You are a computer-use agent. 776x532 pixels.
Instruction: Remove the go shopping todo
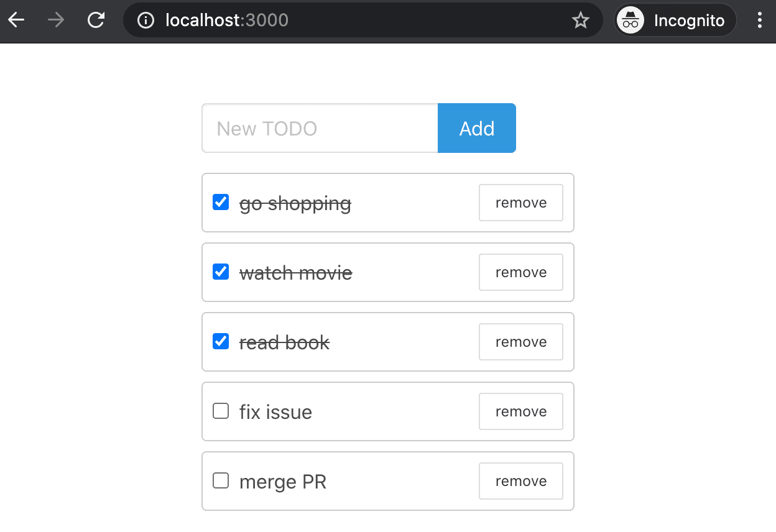tap(520, 203)
